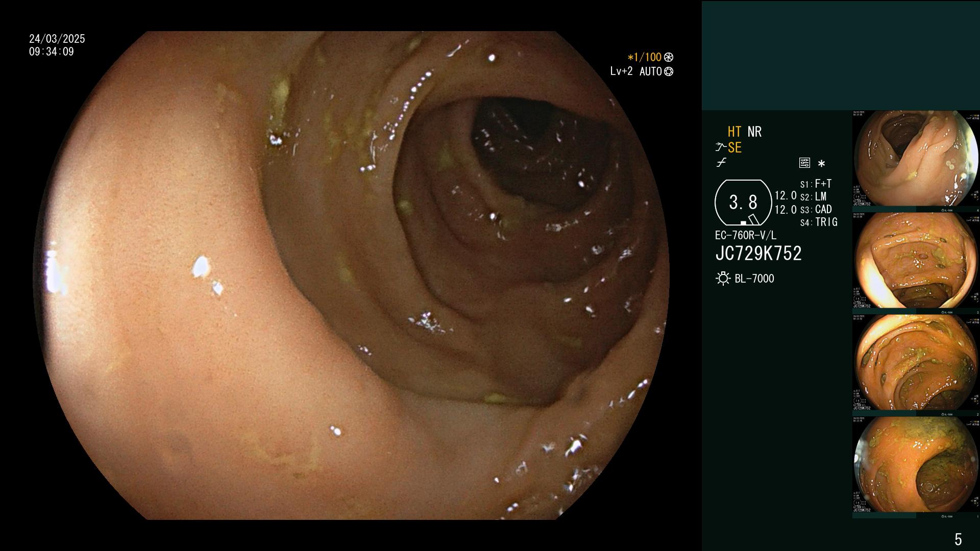Click the Lv+2 brightness level
Screen dimensions: 980x551
pyautogui.click(x=621, y=71)
